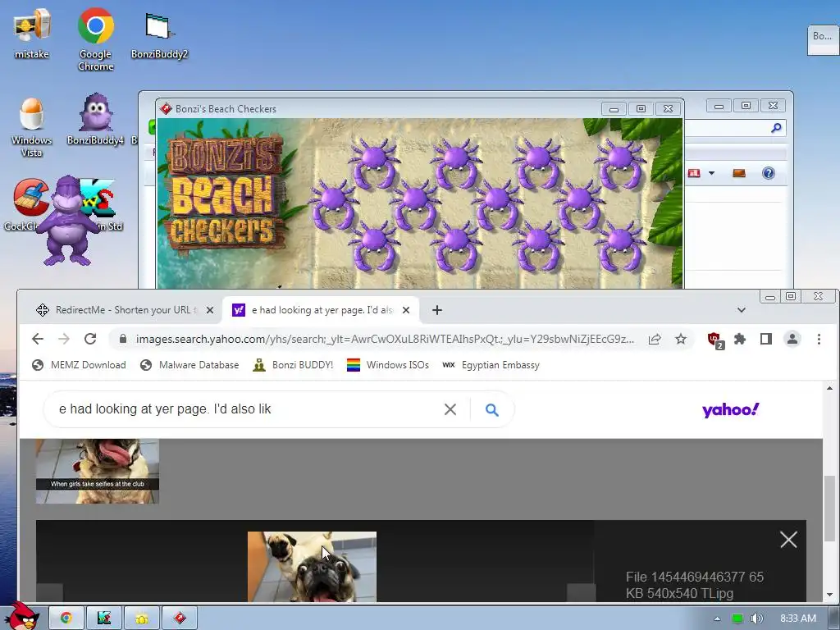Expand the red icon dropdown arrow in background window
Screen dimensions: 840x630
coord(711,173)
